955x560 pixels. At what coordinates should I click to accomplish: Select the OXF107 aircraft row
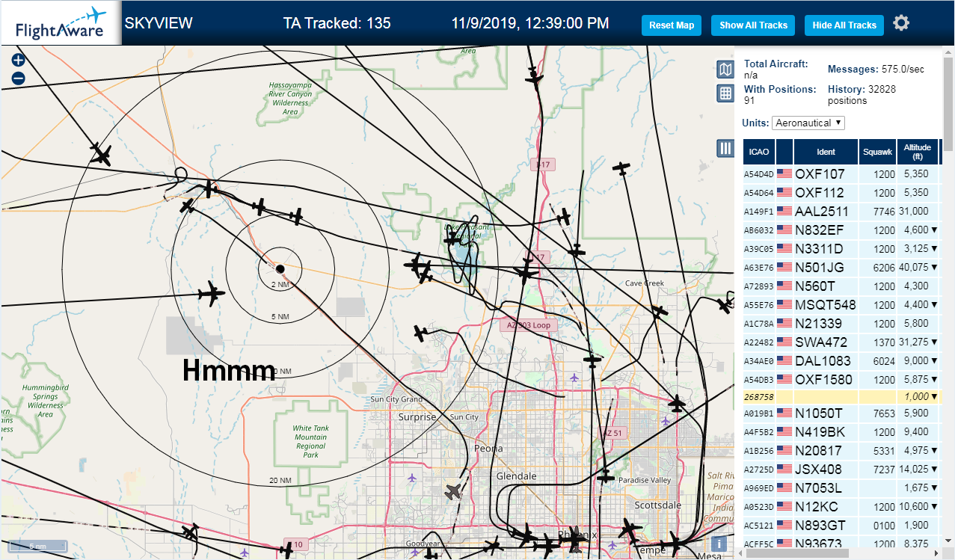(843, 173)
